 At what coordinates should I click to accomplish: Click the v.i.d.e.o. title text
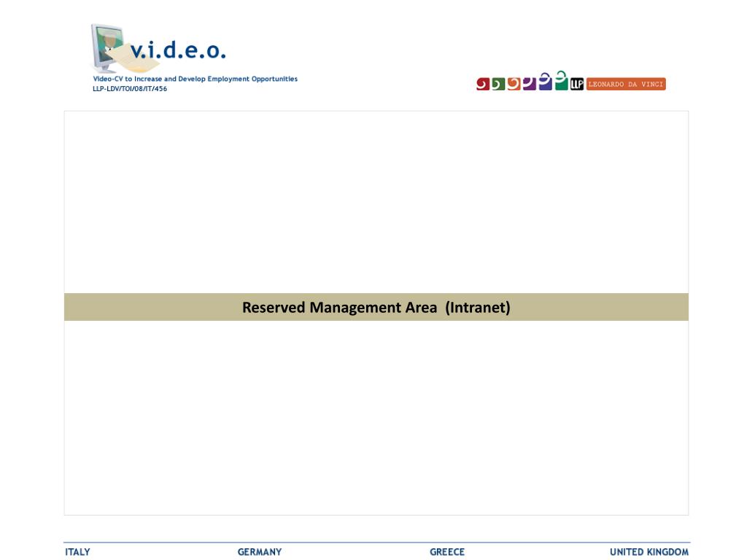pos(178,50)
